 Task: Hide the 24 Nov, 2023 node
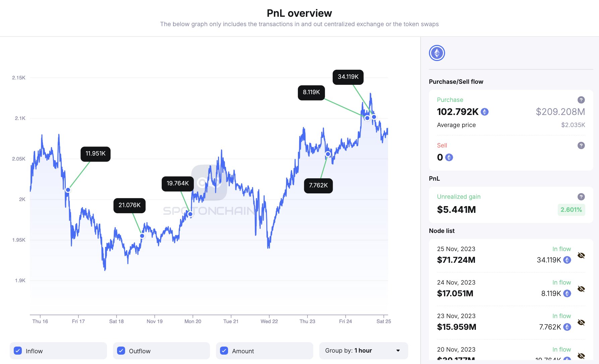pyautogui.click(x=581, y=289)
